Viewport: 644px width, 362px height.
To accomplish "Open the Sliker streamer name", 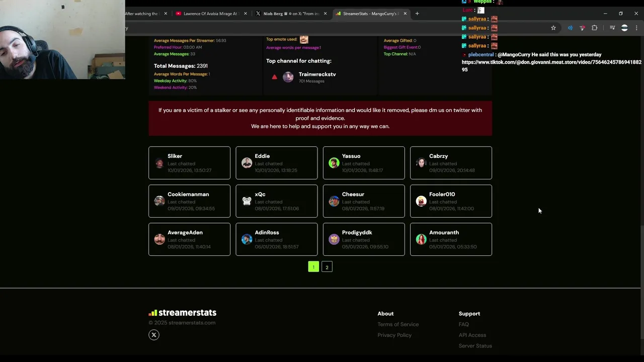I will 175,156.
